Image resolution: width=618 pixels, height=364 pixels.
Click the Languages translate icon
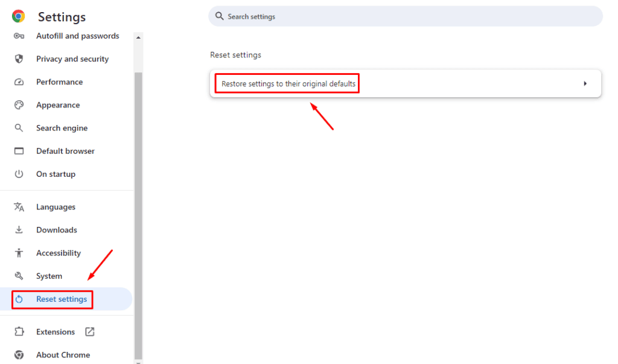(x=19, y=206)
